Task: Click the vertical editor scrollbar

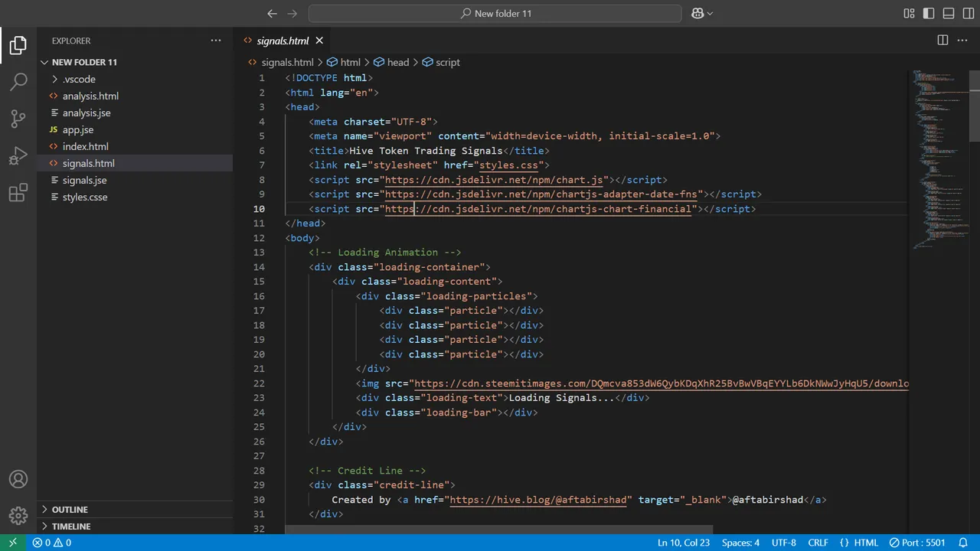Action: [974, 106]
